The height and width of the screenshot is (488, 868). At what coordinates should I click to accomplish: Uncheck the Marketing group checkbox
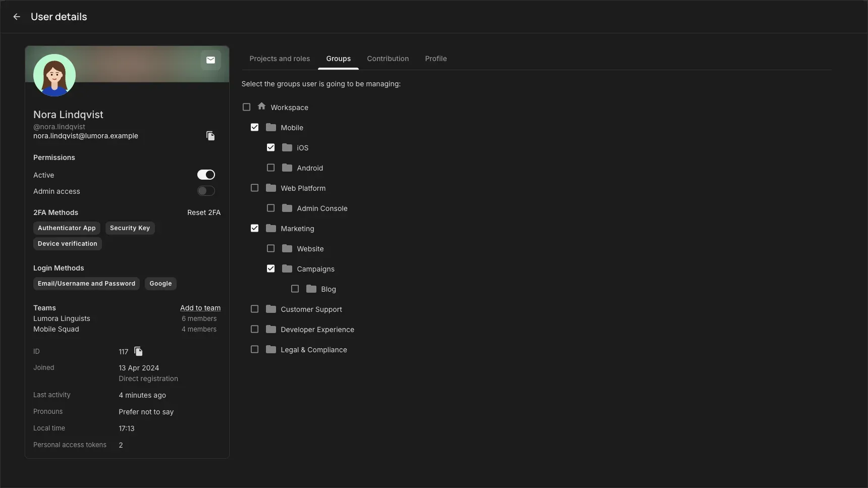pyautogui.click(x=254, y=228)
